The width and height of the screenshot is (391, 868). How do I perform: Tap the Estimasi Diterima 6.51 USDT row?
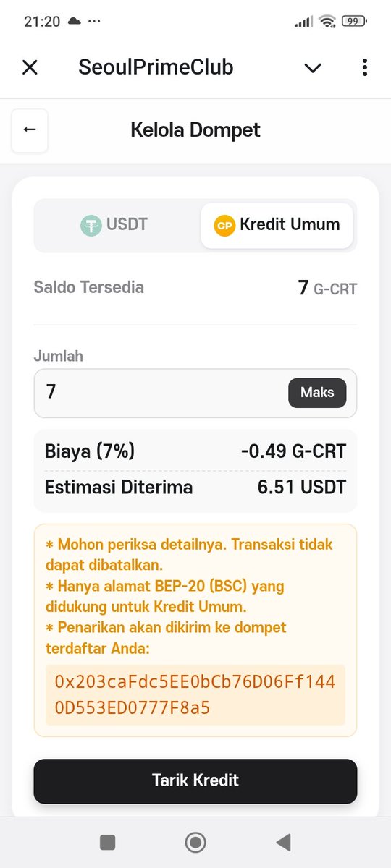tap(195, 488)
